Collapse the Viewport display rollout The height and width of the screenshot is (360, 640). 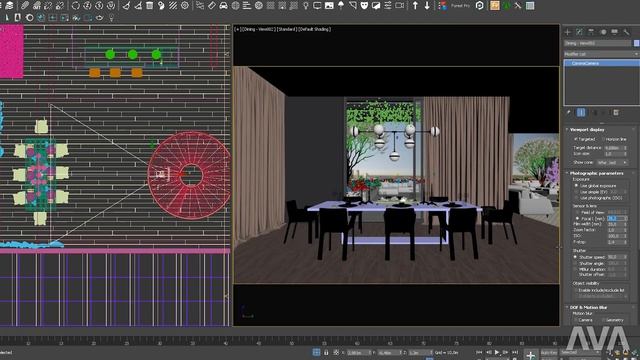click(587, 129)
